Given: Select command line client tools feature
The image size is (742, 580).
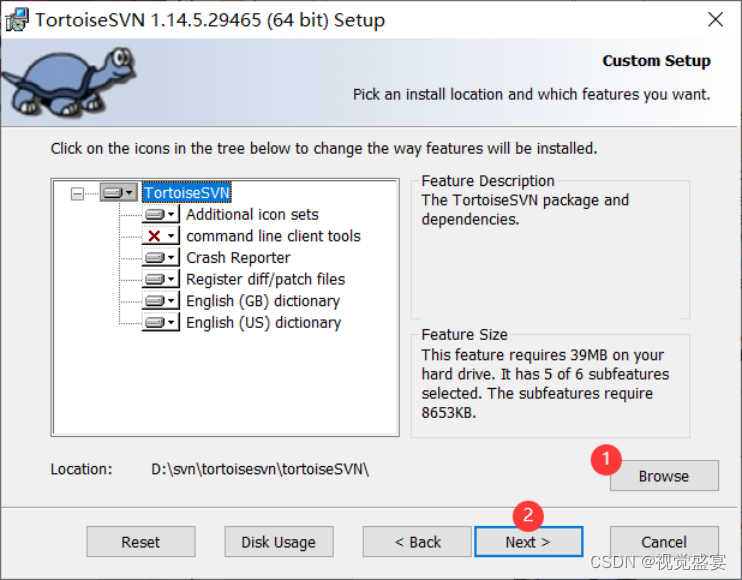Looking at the screenshot, I should coord(273,236).
